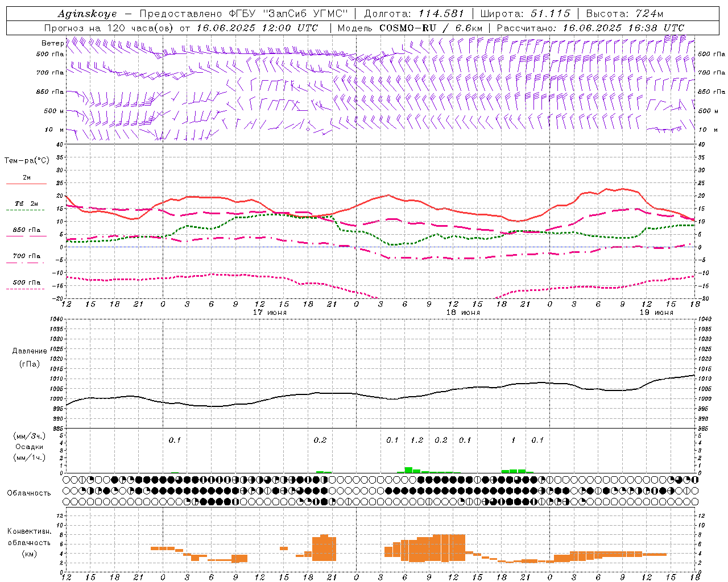This screenshot has width=728, height=582.
Task: Click the latitude value "Широта: 51.115"
Action: [525, 14]
